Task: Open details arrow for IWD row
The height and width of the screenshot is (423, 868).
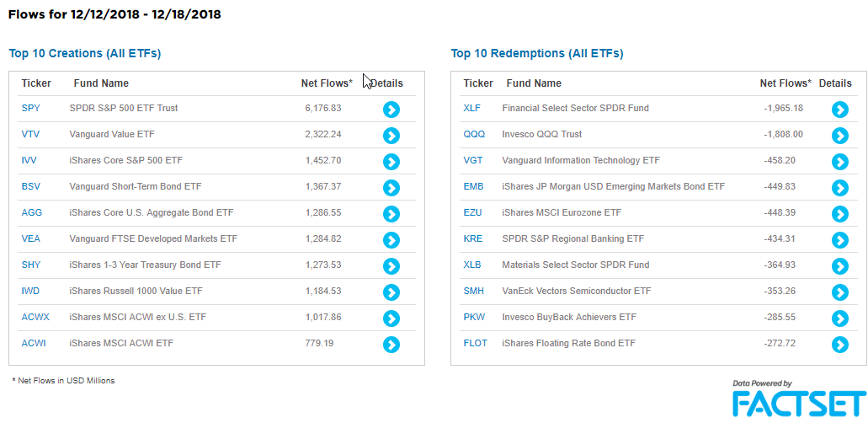Action: pyautogui.click(x=391, y=292)
